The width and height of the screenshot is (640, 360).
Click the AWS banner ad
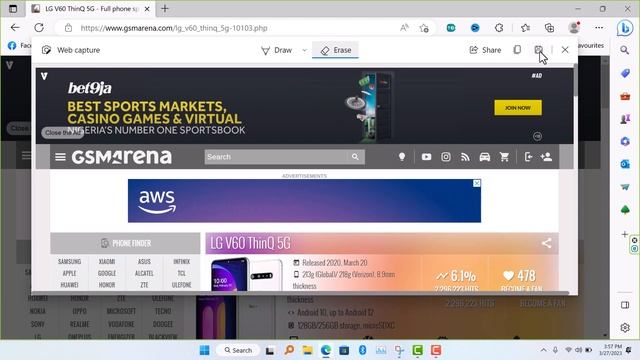304,201
